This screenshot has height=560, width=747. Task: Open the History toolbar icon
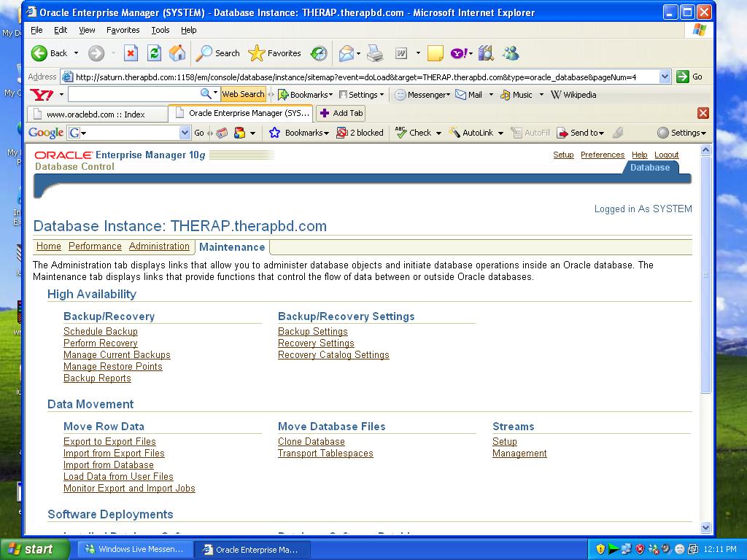[319, 53]
